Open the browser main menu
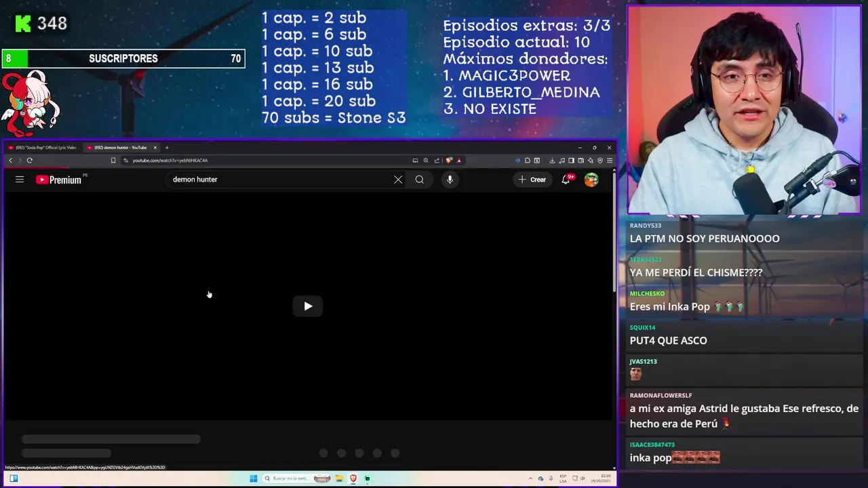The height and width of the screenshot is (488, 868). 610,161
